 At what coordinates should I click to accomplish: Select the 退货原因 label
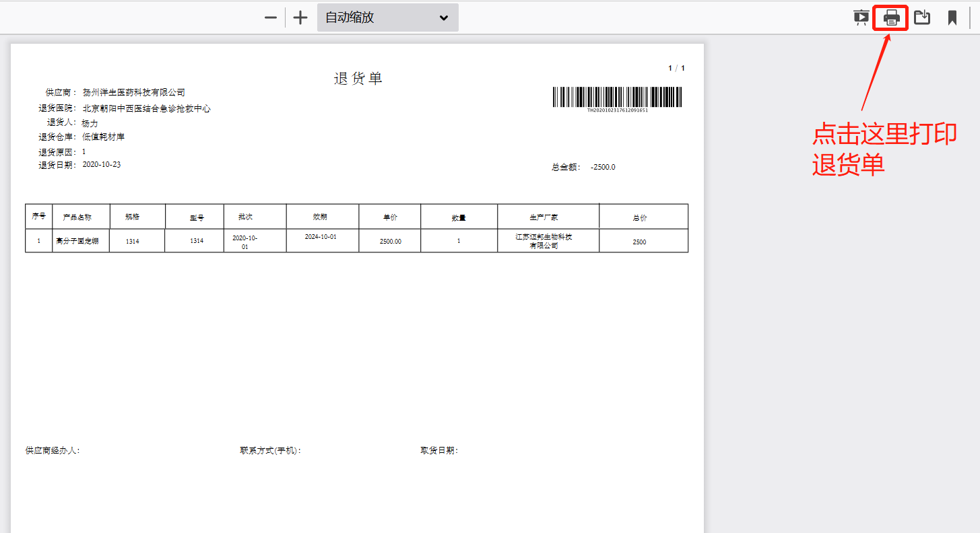(58, 152)
